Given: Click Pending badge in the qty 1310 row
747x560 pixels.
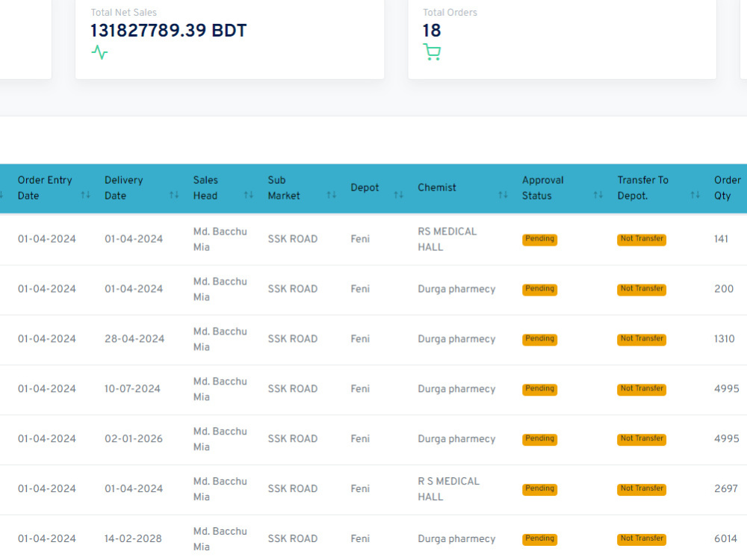Looking at the screenshot, I should 540,339.
